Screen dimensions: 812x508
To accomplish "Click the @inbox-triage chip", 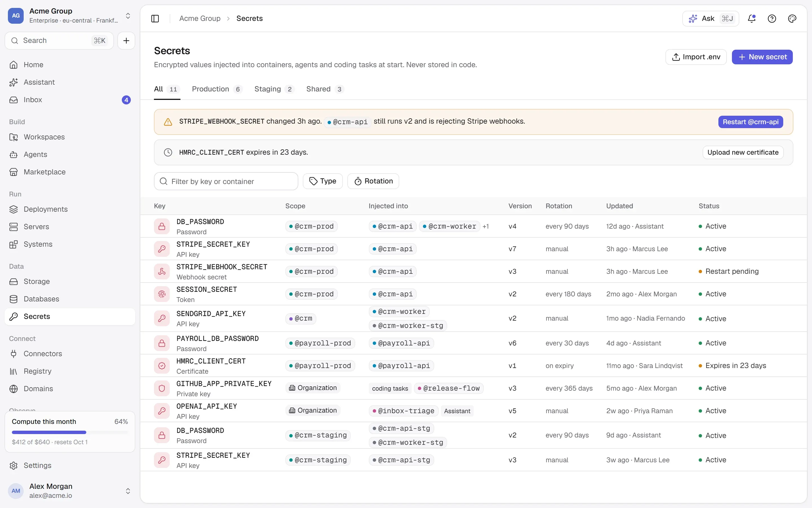I will coord(403,411).
